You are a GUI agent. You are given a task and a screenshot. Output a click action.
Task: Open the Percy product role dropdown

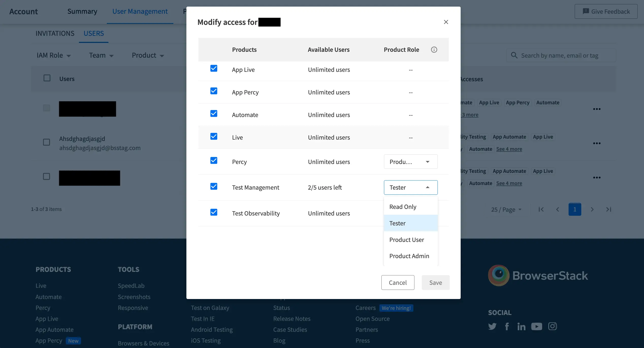click(x=411, y=162)
